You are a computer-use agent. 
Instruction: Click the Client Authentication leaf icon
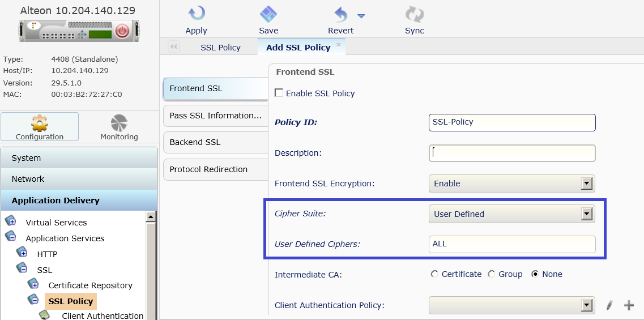click(x=44, y=315)
